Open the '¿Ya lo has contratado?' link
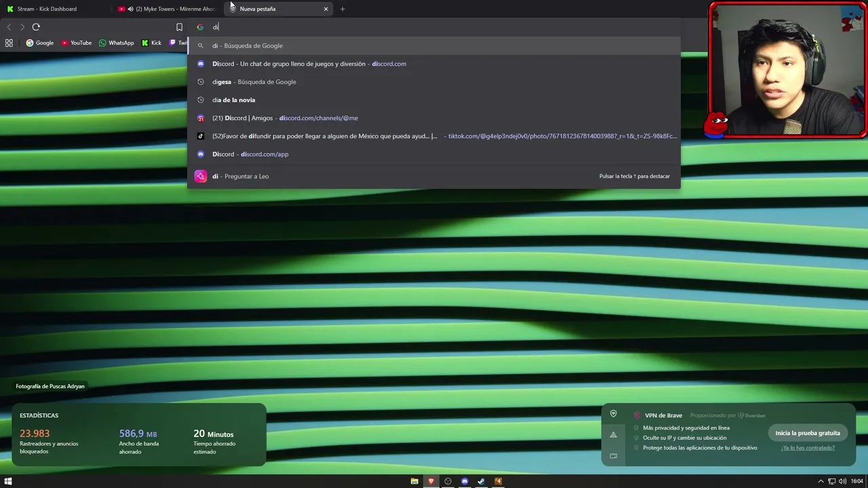Image resolution: width=868 pixels, height=488 pixels. coord(808,448)
